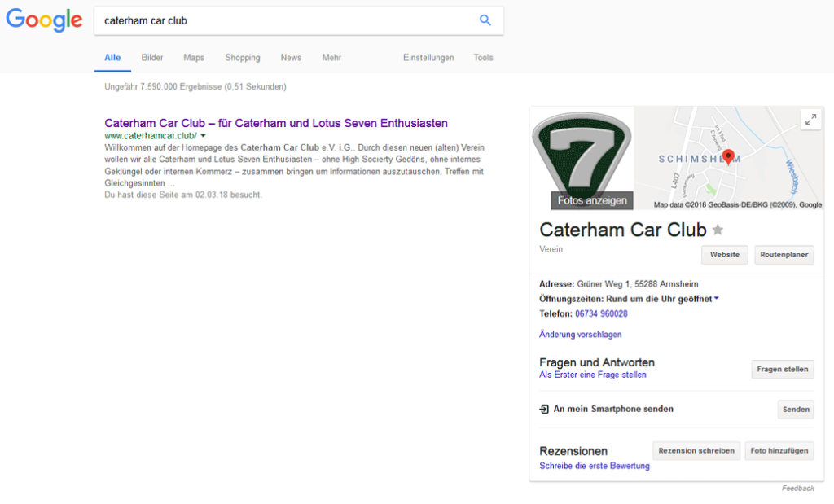Click the red map pin marker
834x504 pixels.
[729, 157]
